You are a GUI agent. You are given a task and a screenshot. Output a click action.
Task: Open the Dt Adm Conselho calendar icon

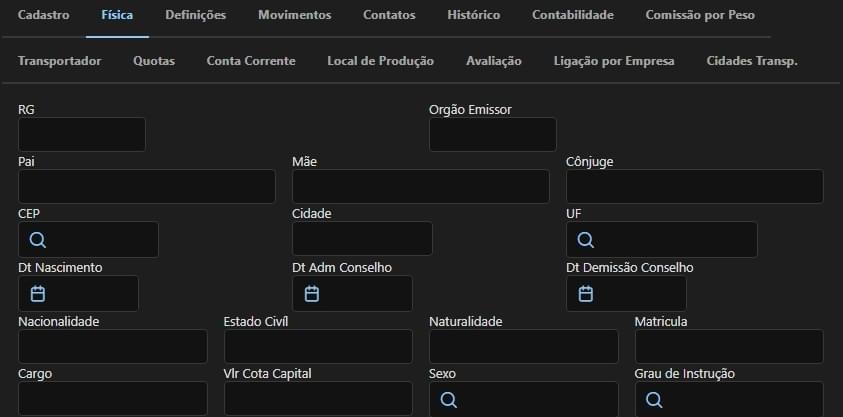(312, 294)
